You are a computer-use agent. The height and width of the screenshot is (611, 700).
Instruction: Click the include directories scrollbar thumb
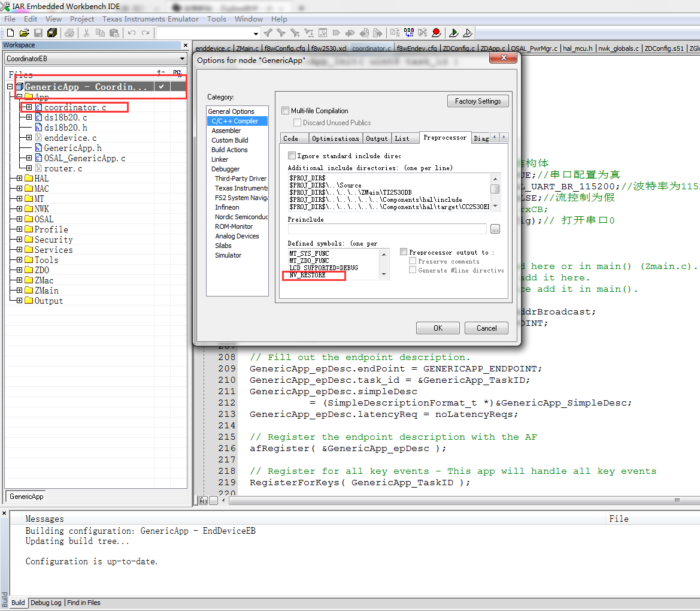[495, 189]
